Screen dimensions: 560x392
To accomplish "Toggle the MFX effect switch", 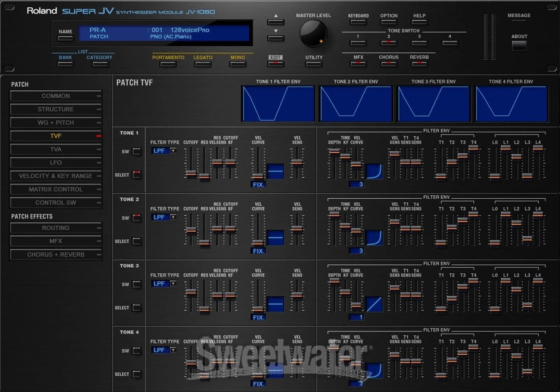I will tap(358, 64).
